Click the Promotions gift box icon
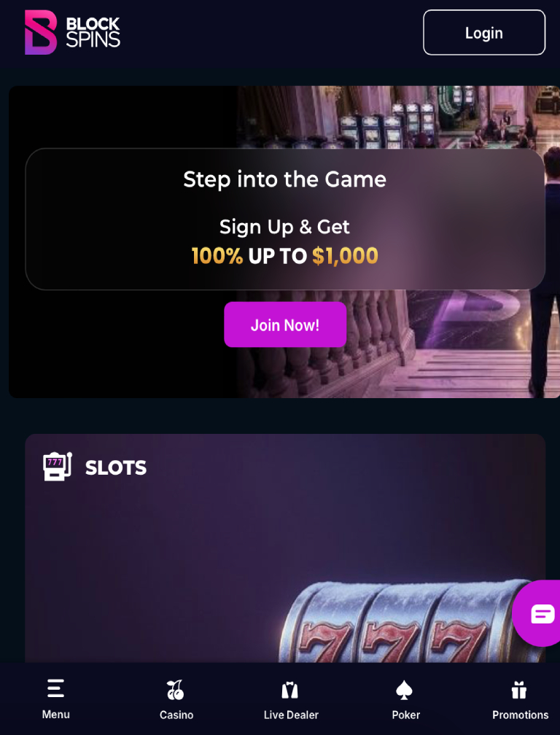 (519, 690)
